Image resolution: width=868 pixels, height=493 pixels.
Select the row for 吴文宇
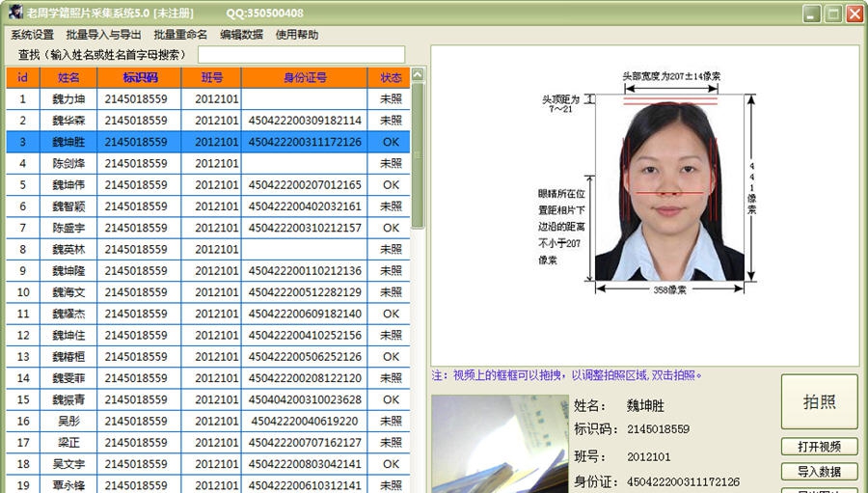coord(208,464)
